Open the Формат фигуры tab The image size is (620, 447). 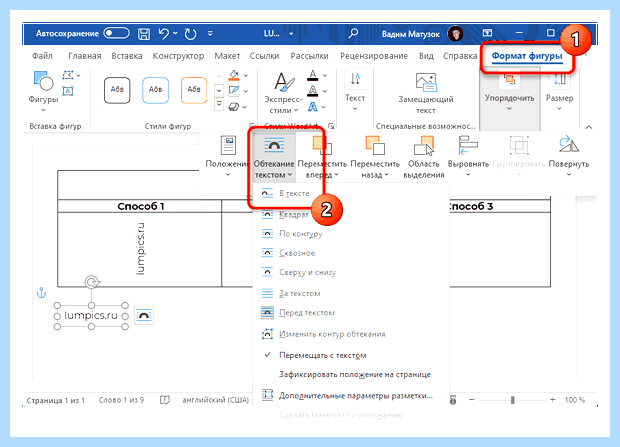point(527,56)
